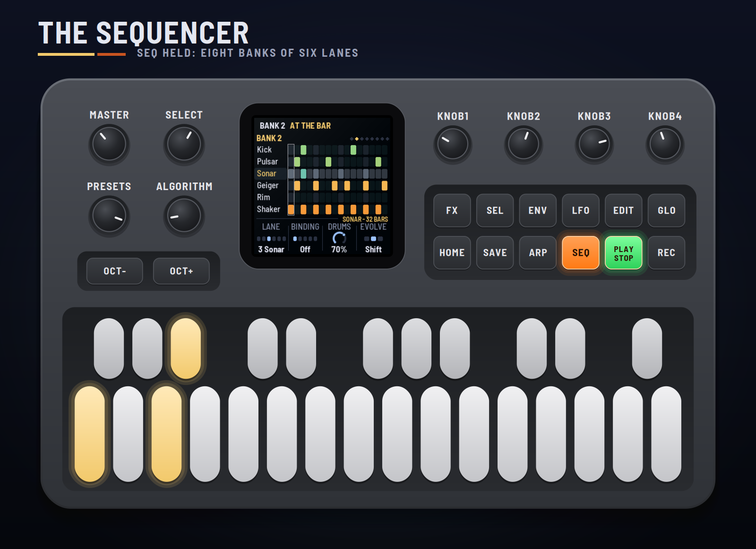This screenshot has height=549, width=756.
Task: Go to HOME
Action: (452, 253)
